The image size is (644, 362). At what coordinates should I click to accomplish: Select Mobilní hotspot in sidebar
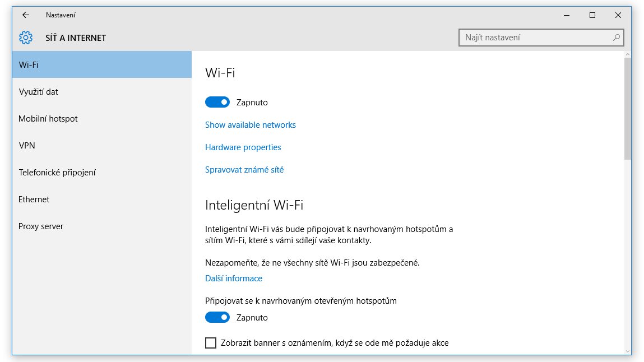click(102, 119)
